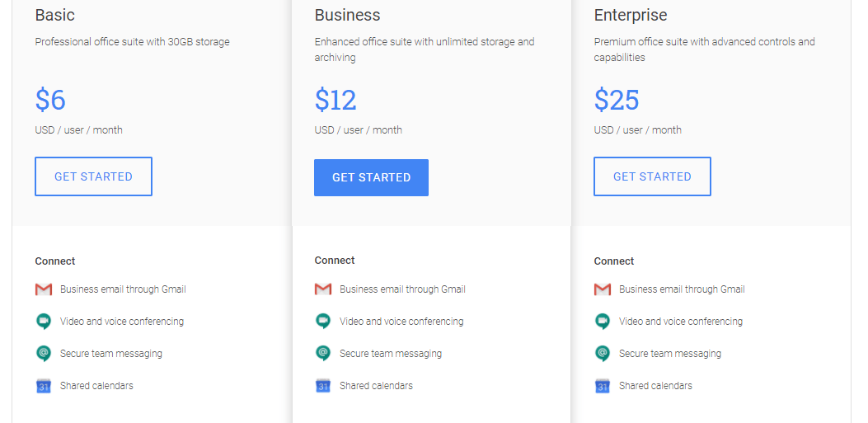Click Chat messaging icon in Enterprise plan
868x423 pixels.
603,354
